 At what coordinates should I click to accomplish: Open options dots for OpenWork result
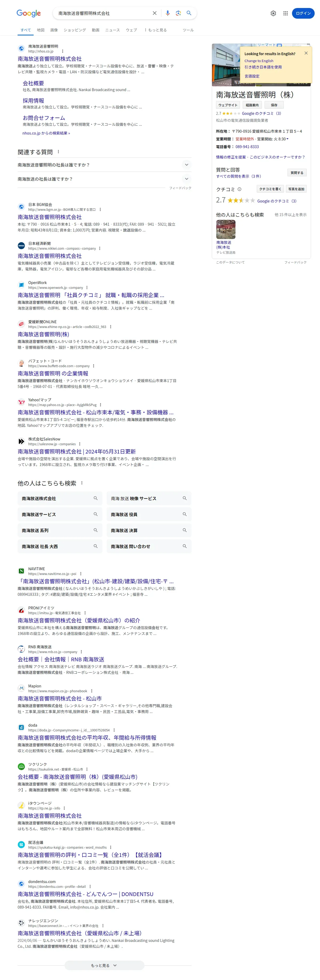coord(87,287)
